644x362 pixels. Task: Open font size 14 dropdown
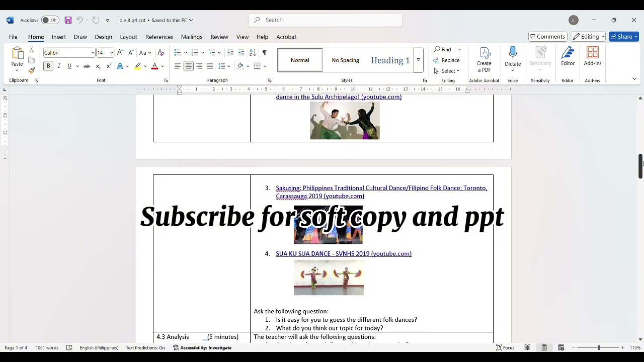click(112, 53)
